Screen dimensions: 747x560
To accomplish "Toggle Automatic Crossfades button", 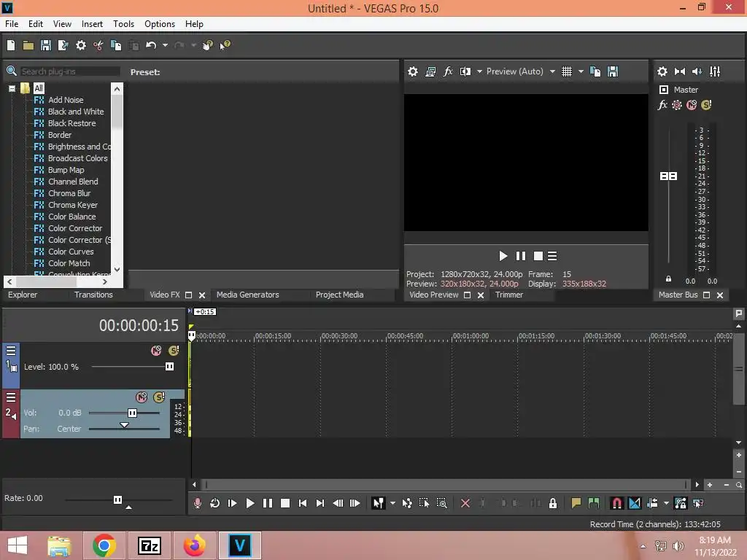I will point(635,503).
